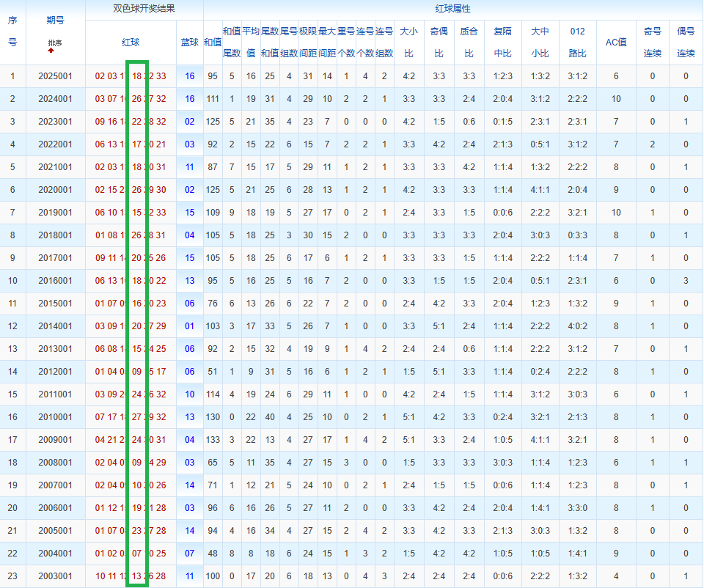Viewport: 704px width, 588px height.
Task: Click the red sort arrow under 期号
Action: 51,51
